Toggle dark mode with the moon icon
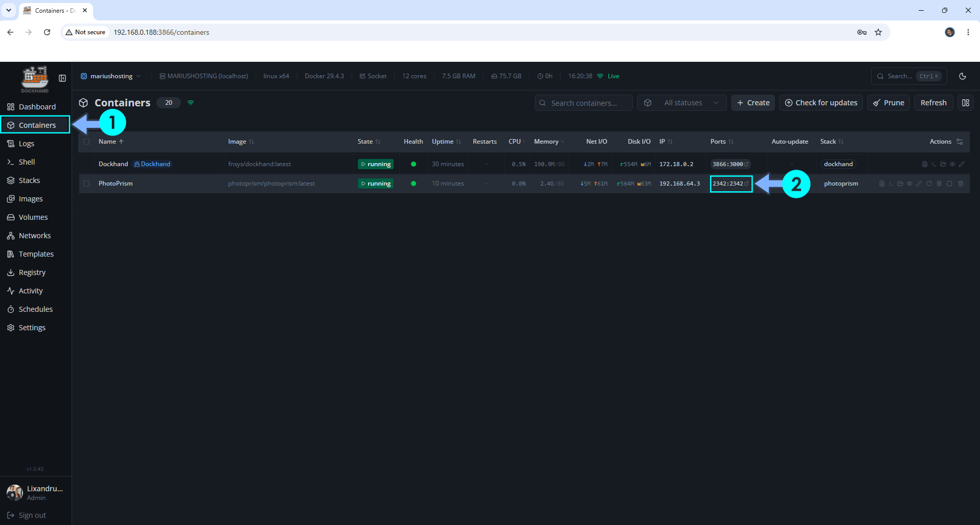 [x=963, y=76]
